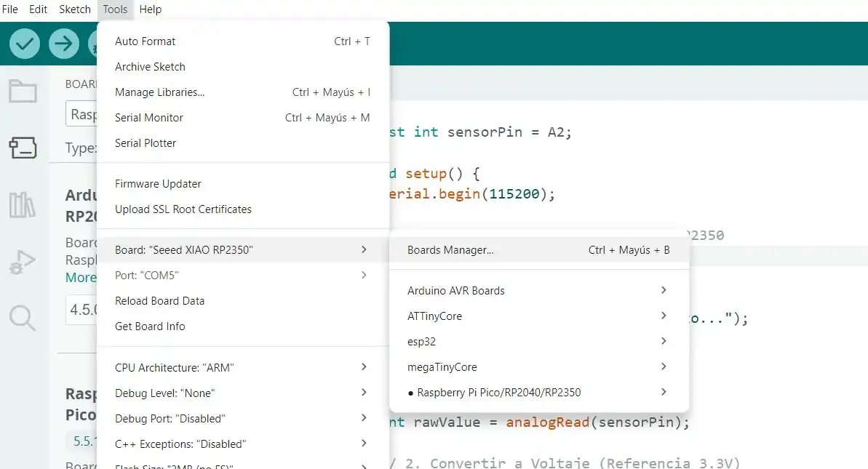Open the Help menu
This screenshot has height=469, width=868.
point(150,9)
